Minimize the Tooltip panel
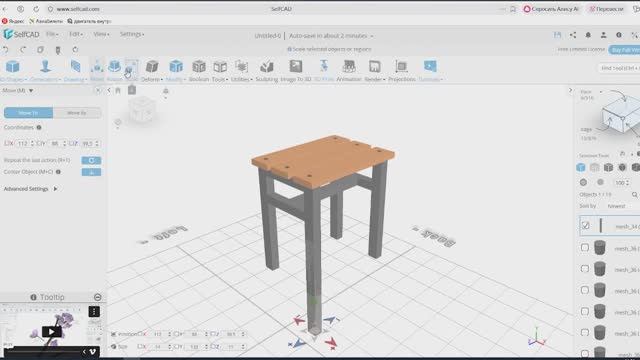The image size is (640, 360). (98, 297)
